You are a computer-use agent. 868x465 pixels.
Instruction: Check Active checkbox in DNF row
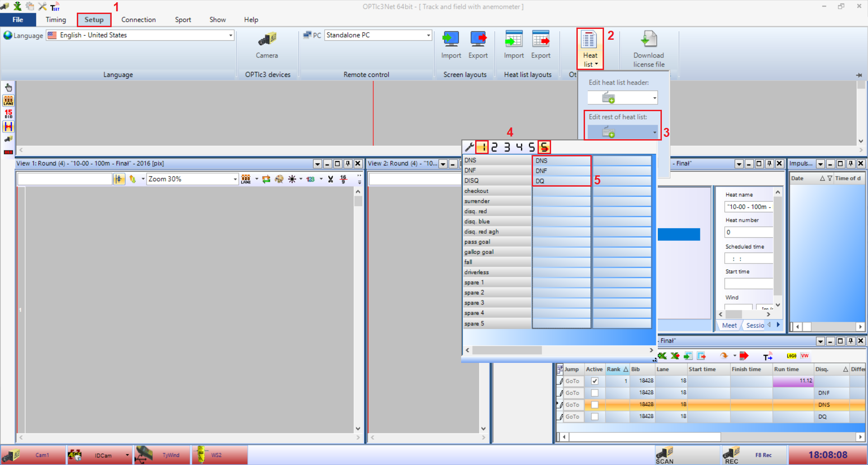coord(594,393)
